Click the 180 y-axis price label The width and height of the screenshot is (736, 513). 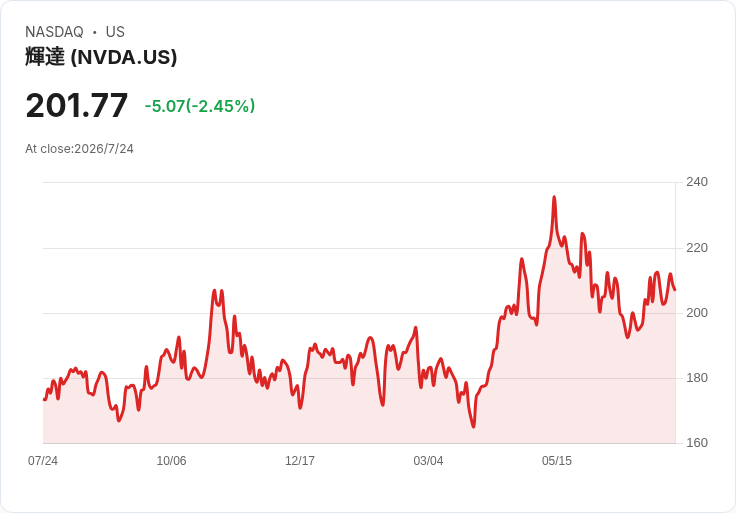(x=697, y=378)
